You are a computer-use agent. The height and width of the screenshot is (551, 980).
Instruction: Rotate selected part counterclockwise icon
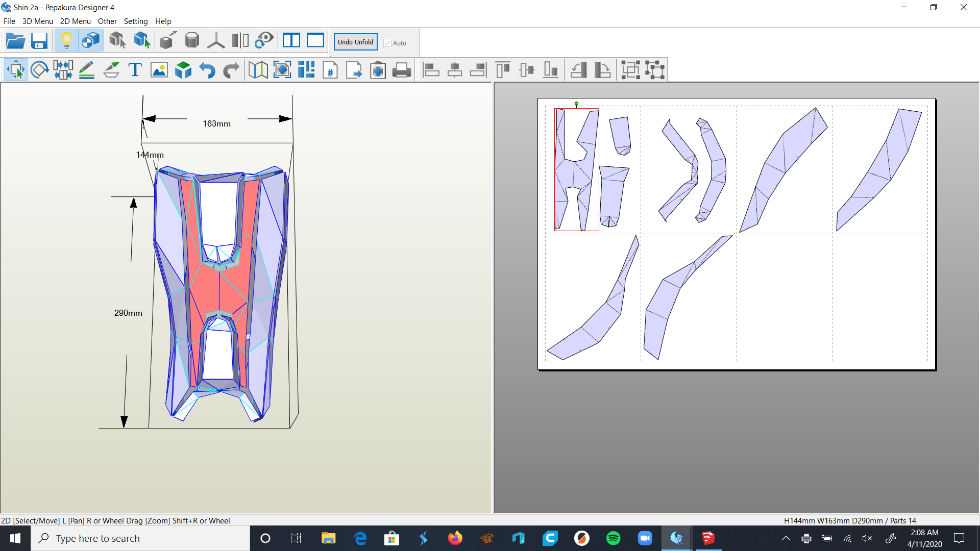click(579, 70)
